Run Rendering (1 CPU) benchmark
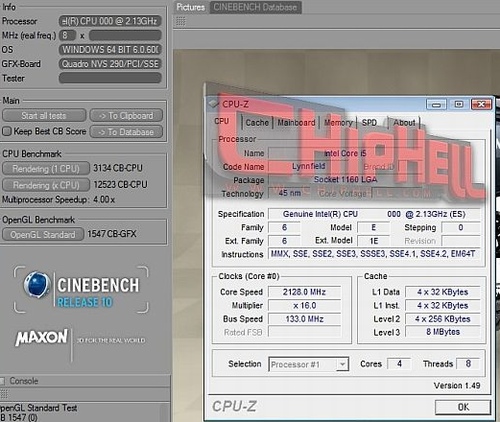 coord(46,169)
